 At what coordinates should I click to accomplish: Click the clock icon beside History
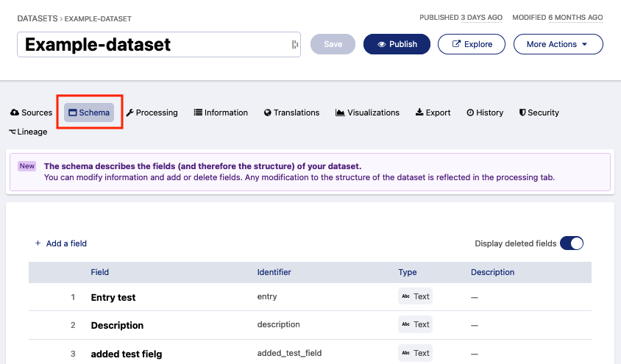(x=470, y=113)
